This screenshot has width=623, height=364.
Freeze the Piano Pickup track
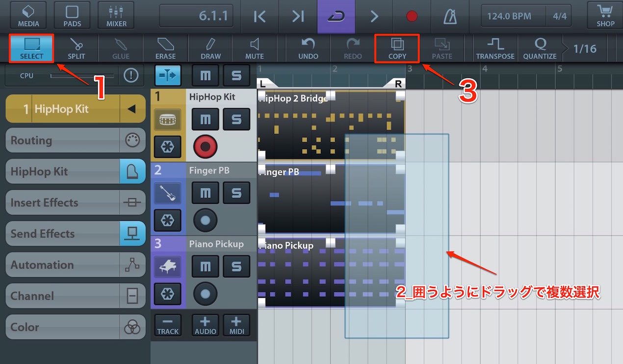[168, 294]
